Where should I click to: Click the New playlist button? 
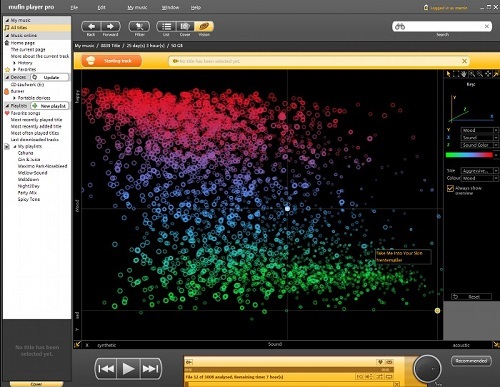pos(50,106)
